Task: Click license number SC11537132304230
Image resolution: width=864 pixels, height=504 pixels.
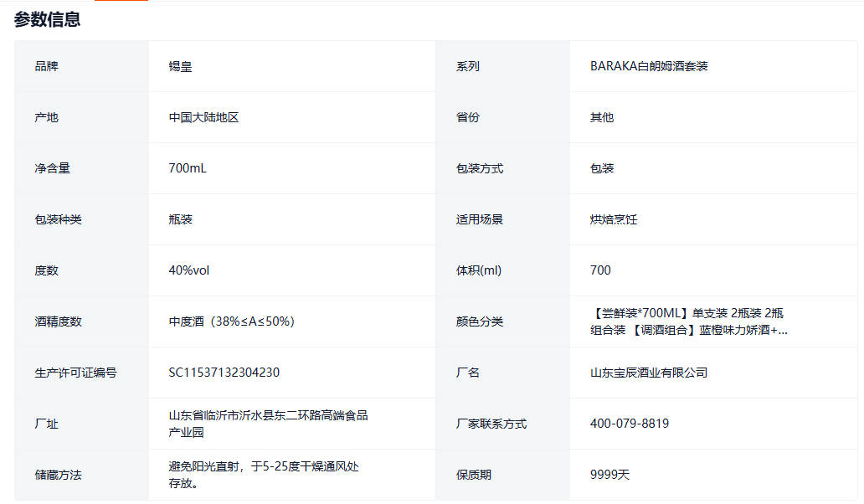Action: click(x=224, y=373)
